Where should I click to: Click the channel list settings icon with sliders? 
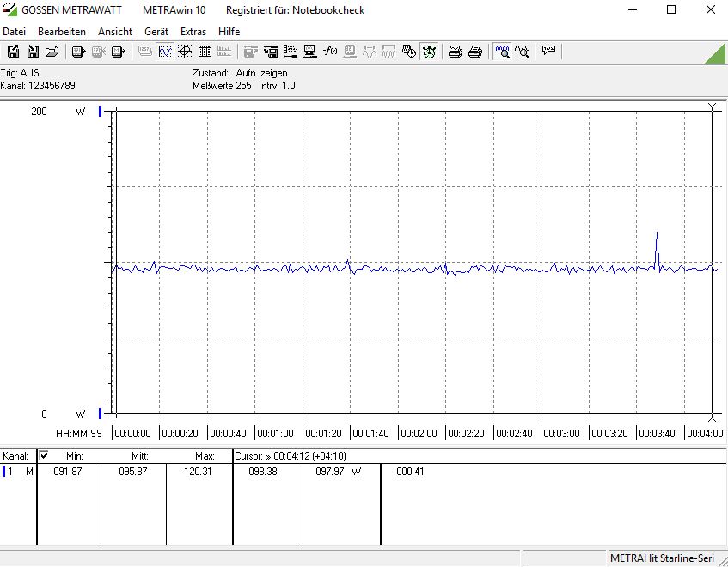pos(291,52)
